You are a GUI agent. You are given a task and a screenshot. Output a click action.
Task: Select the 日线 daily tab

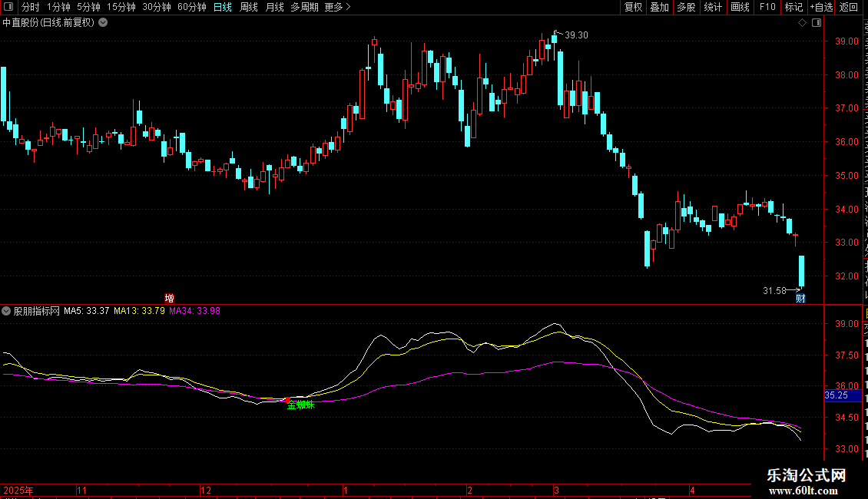click(x=223, y=7)
